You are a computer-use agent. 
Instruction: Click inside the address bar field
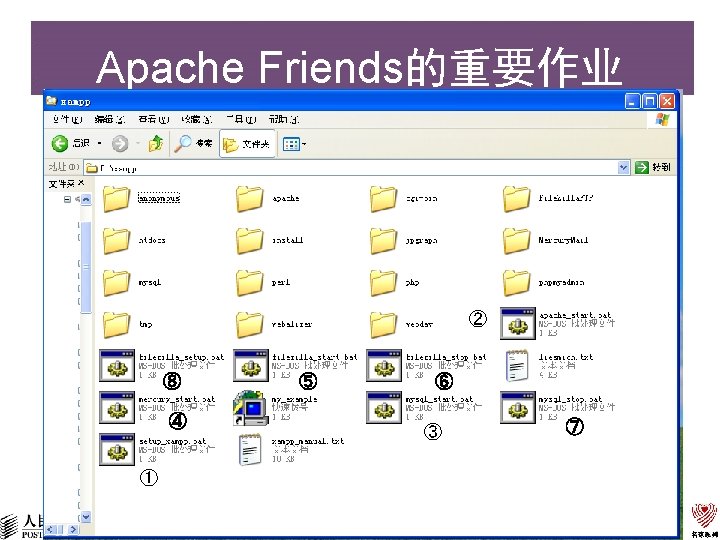(351, 168)
